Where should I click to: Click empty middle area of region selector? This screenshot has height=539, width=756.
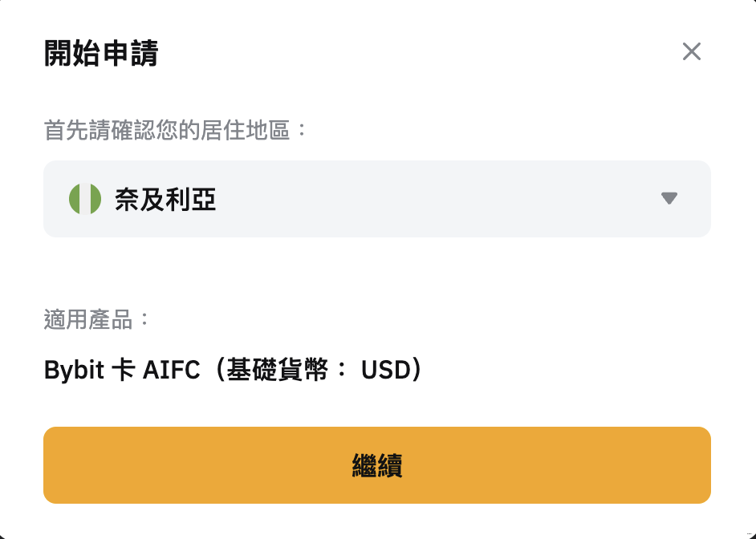coord(433,199)
